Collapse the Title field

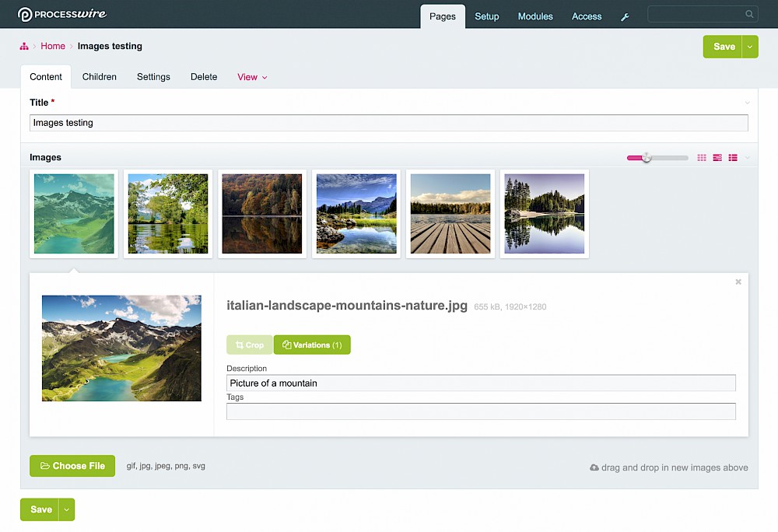click(x=746, y=102)
